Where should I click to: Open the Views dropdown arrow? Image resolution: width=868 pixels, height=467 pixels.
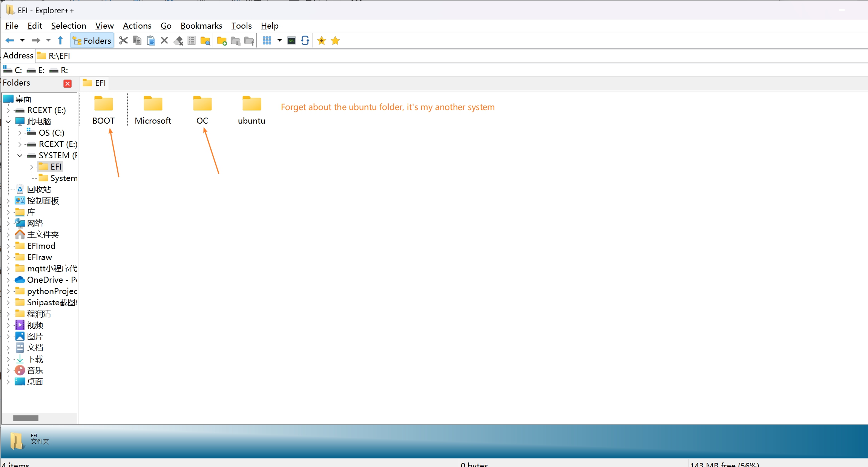[279, 40]
